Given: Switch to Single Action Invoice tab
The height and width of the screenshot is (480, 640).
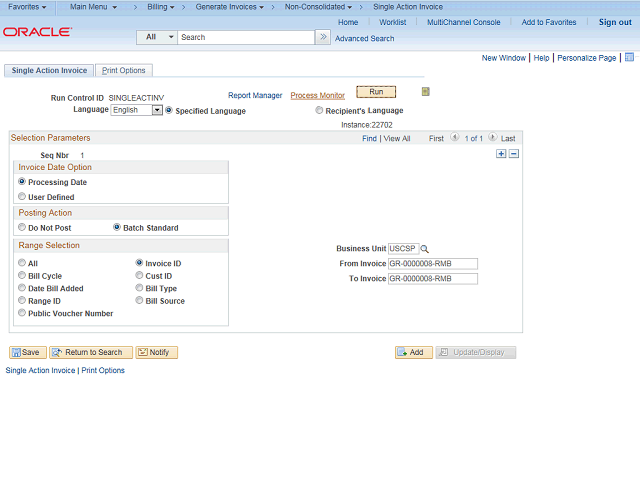Looking at the screenshot, I should point(49,70).
